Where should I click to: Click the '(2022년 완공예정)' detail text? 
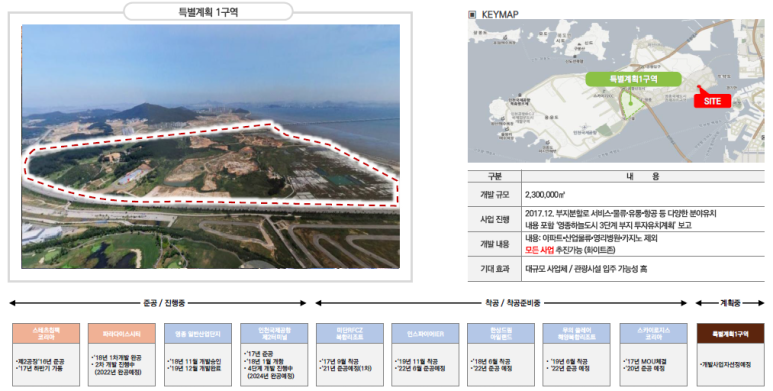coord(118,372)
